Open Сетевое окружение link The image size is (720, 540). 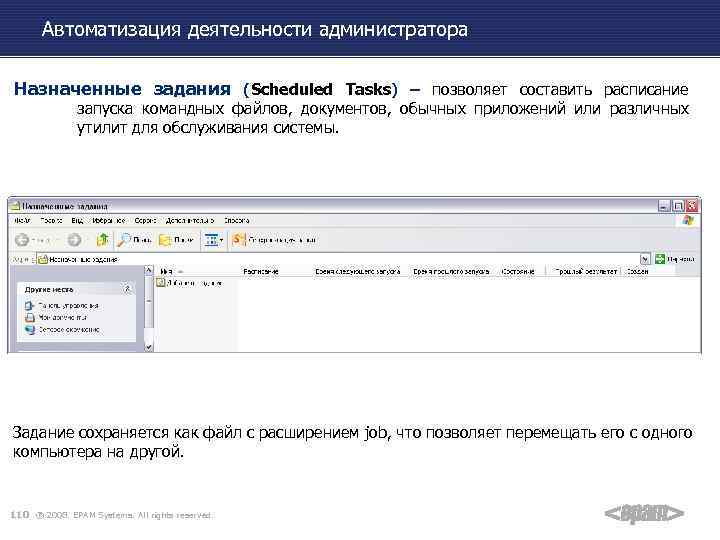pos(69,329)
